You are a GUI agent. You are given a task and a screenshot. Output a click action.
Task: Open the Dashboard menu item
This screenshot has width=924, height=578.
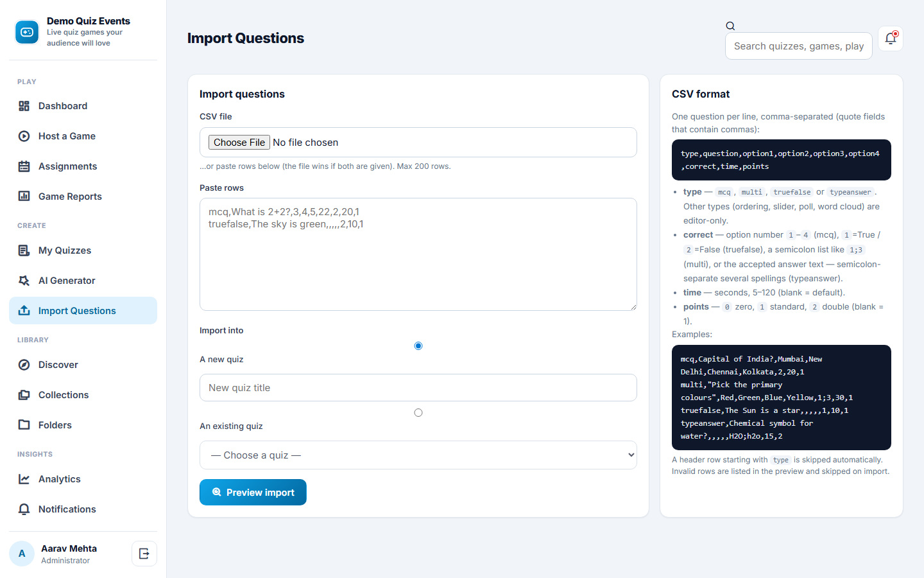click(83, 106)
